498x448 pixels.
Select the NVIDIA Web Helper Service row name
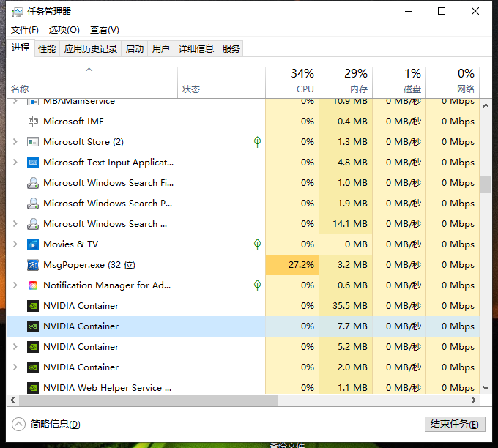(108, 388)
